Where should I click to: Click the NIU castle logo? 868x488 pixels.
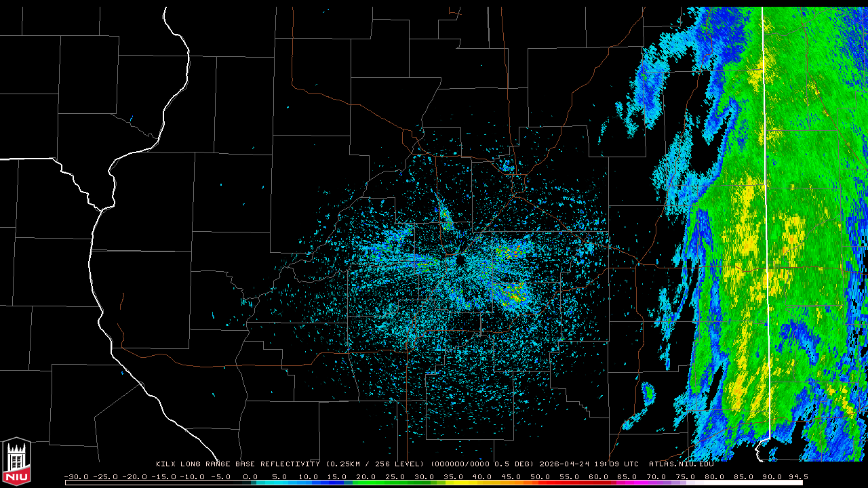click(16, 462)
